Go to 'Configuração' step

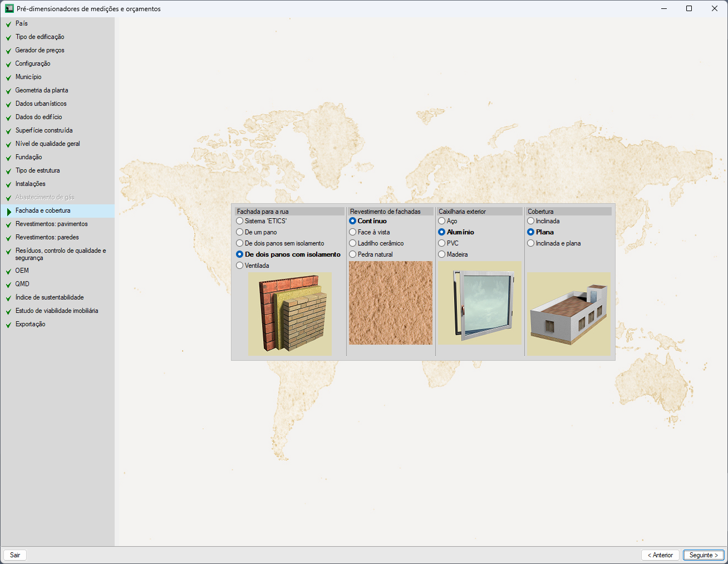point(33,63)
